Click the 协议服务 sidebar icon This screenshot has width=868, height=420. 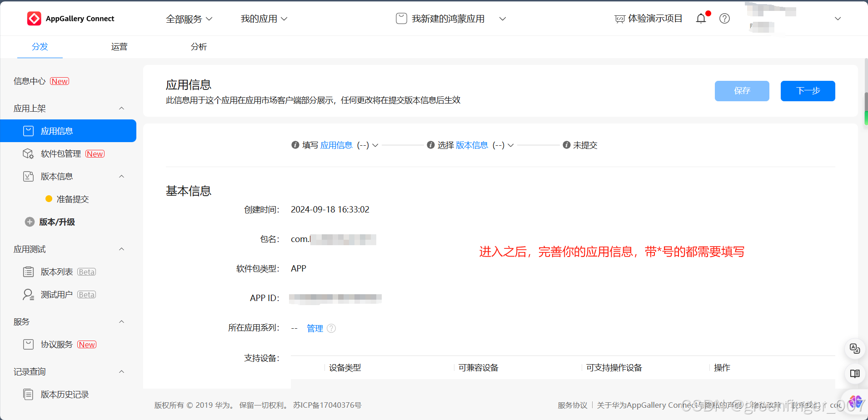click(x=28, y=344)
